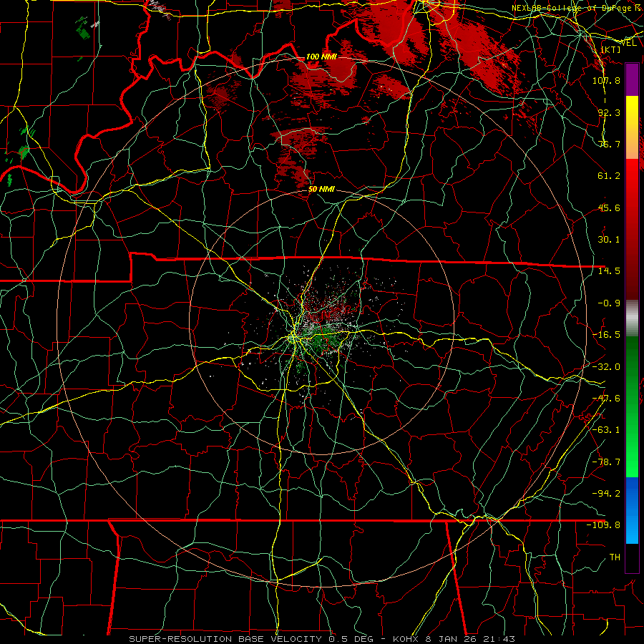Viewport: 644px width, 644px height.
Task: Select the -32.0 velocity scale value
Action: click(x=606, y=366)
